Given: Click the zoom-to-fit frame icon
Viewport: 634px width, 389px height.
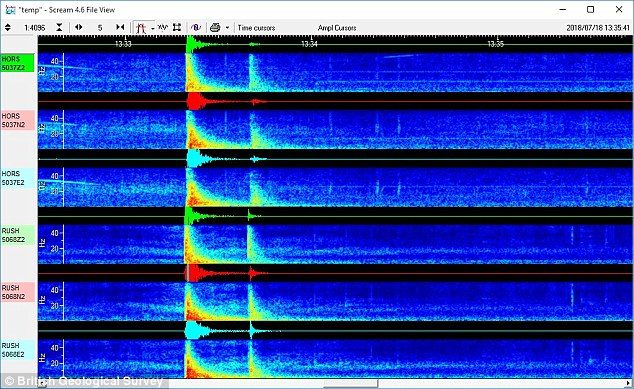Looking at the screenshot, I should point(177,27).
